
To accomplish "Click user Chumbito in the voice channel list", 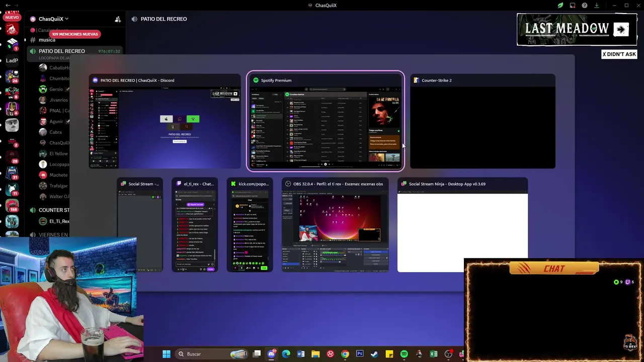I will (x=54, y=78).
